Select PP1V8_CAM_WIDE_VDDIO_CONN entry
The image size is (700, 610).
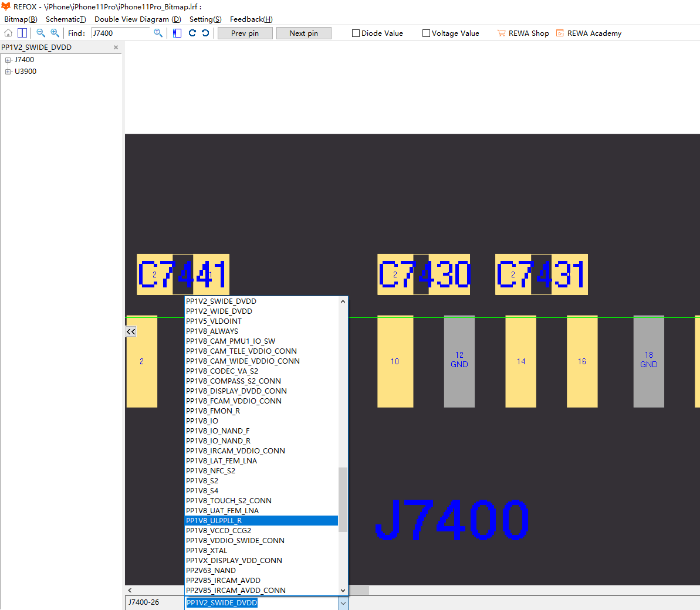pyautogui.click(x=261, y=361)
